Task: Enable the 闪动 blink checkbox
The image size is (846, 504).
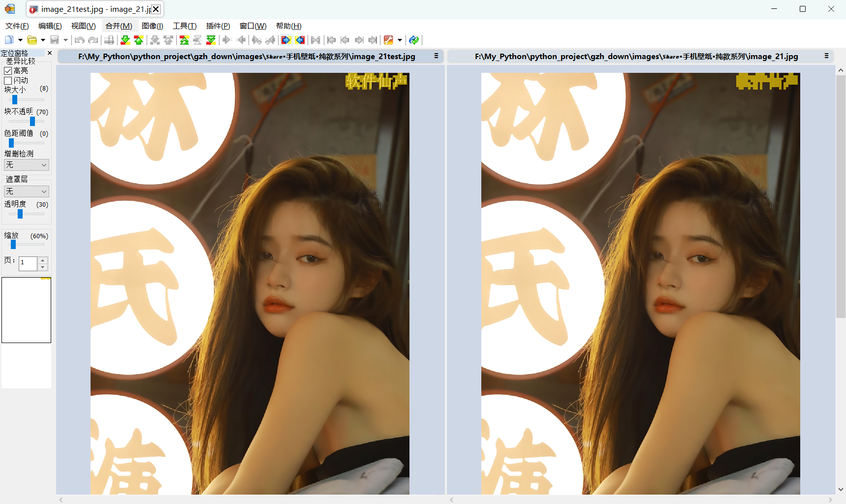Action: click(x=8, y=80)
